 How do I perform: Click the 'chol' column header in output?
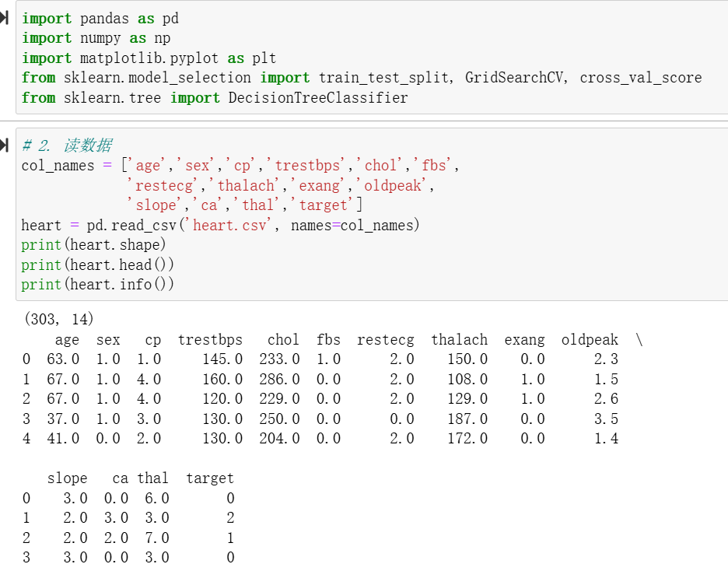click(283, 340)
